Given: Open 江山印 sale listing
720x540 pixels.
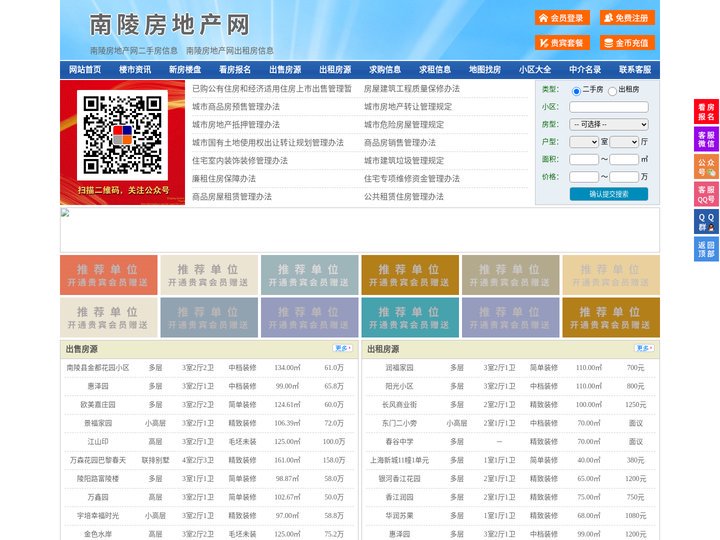Looking at the screenshot, I should [x=98, y=442].
